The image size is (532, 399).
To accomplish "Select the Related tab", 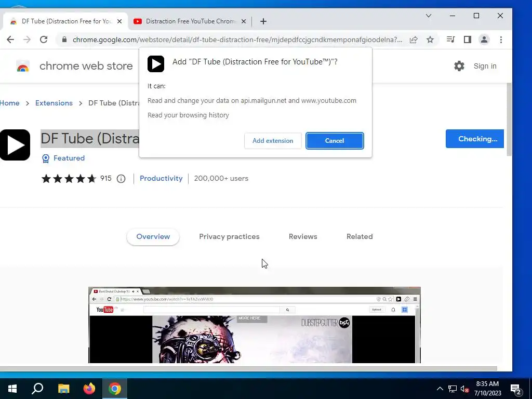I will click(360, 236).
